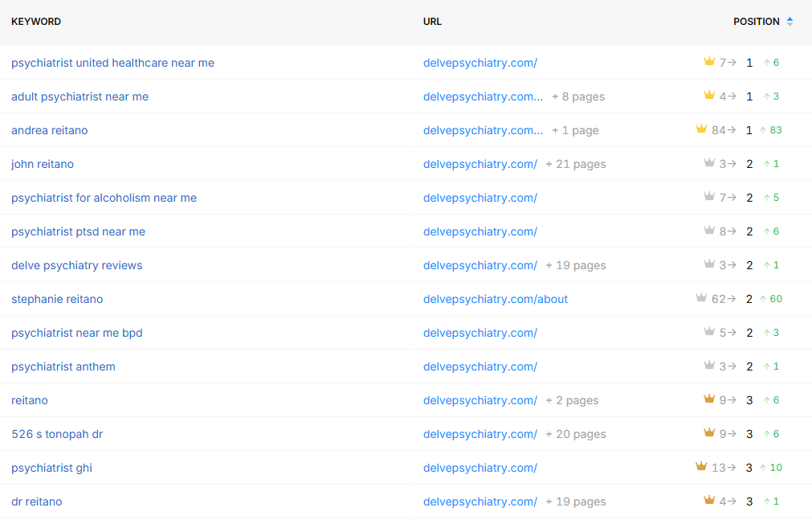Click current position '2' in psychiatrist anthem row
The height and width of the screenshot is (528, 812).
tap(749, 366)
